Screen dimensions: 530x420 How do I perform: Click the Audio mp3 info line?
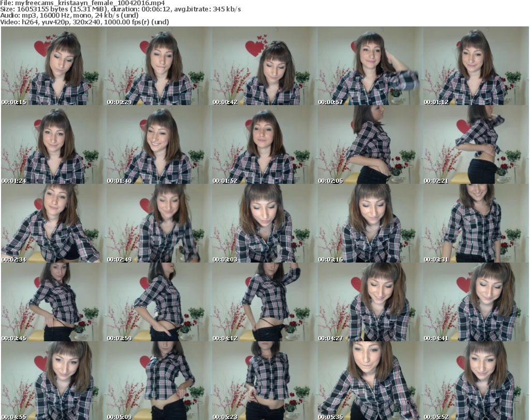[69, 16]
